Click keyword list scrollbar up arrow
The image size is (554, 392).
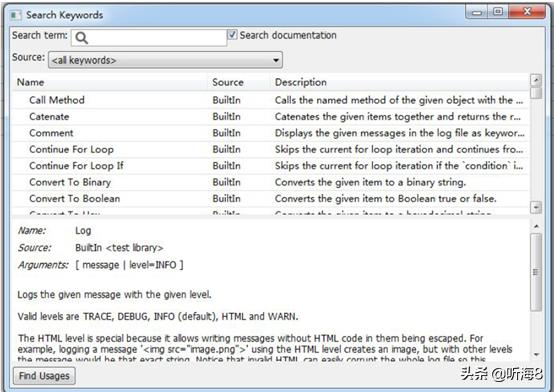536,80
